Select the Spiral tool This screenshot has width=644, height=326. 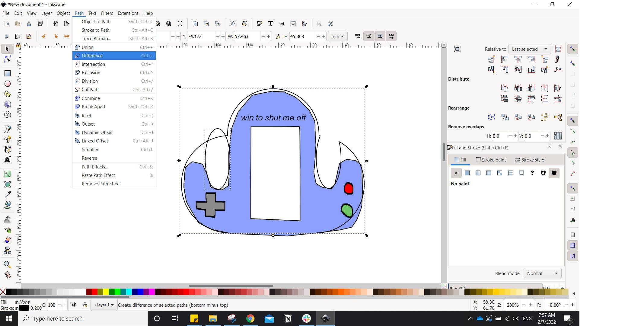pos(8,115)
